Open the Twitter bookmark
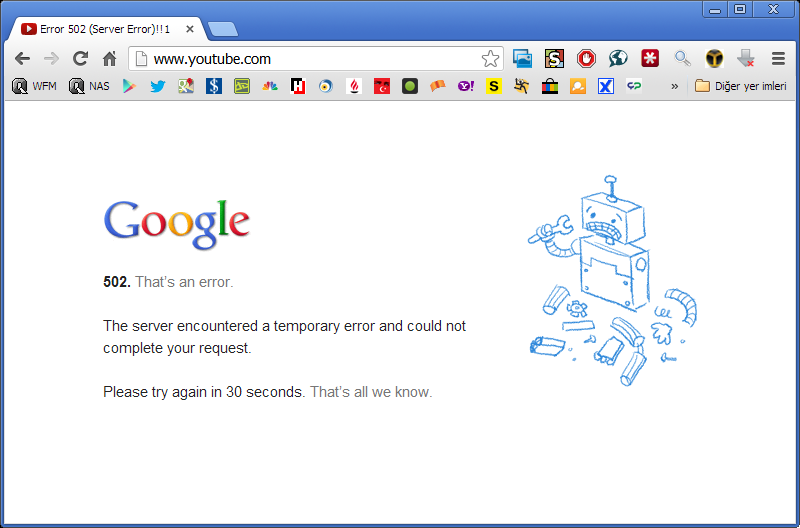800x528 pixels. (158, 86)
